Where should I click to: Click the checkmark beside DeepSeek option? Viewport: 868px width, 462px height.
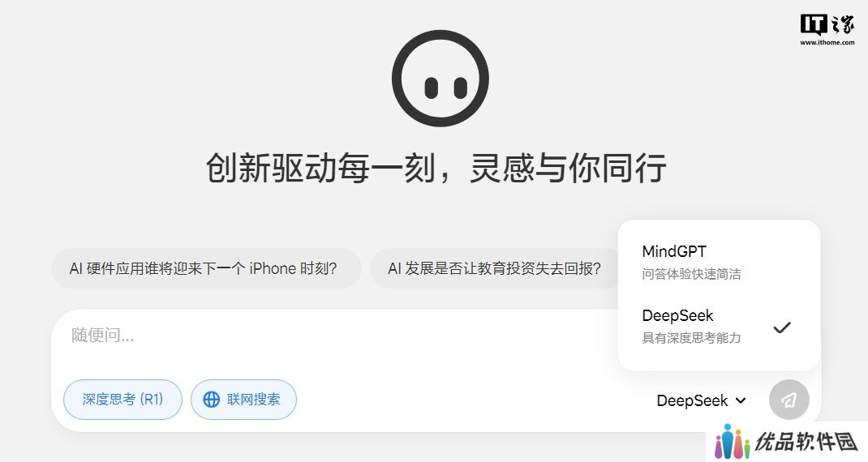[782, 327]
